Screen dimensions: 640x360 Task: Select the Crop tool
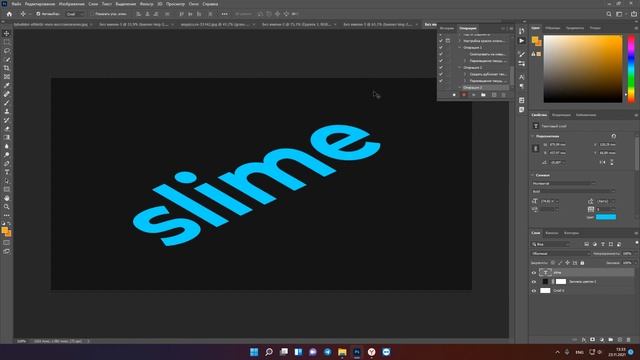7,68
